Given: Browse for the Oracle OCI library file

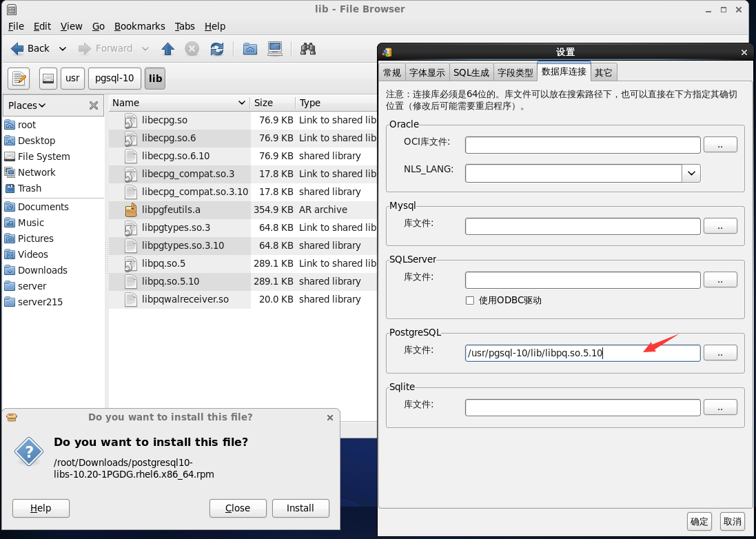Looking at the screenshot, I should (x=720, y=144).
